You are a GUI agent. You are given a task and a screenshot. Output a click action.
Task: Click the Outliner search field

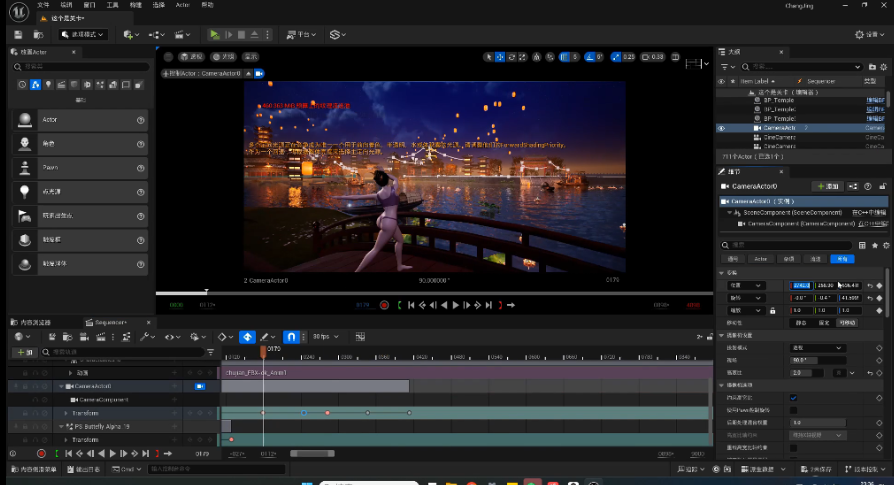click(x=801, y=67)
